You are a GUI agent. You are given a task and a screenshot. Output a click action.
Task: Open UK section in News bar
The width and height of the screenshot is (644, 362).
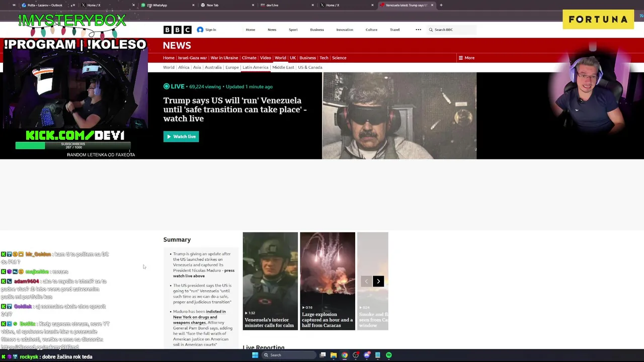[293, 58]
